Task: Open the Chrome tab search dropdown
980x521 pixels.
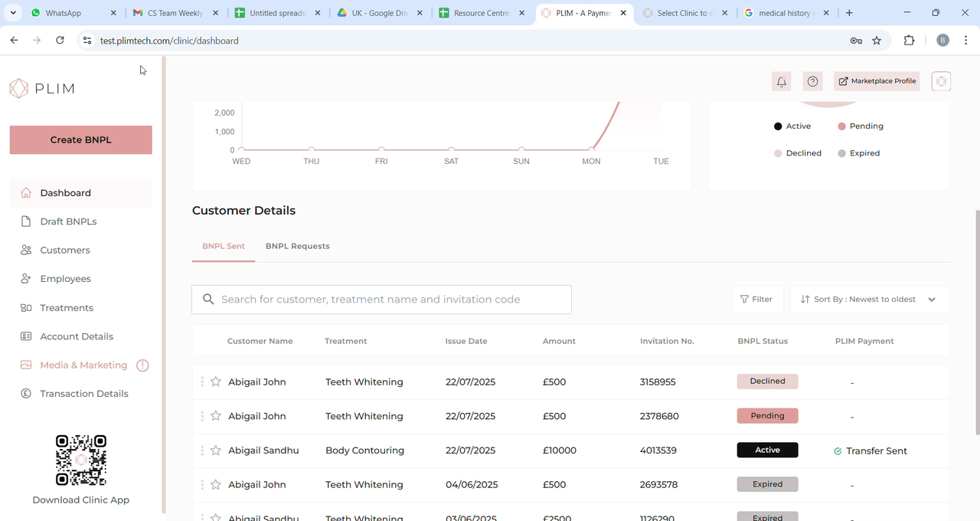Action: (13, 13)
